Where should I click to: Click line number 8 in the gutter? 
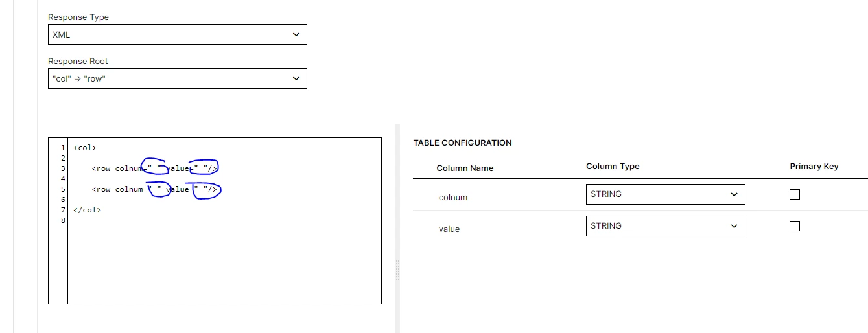tap(63, 221)
